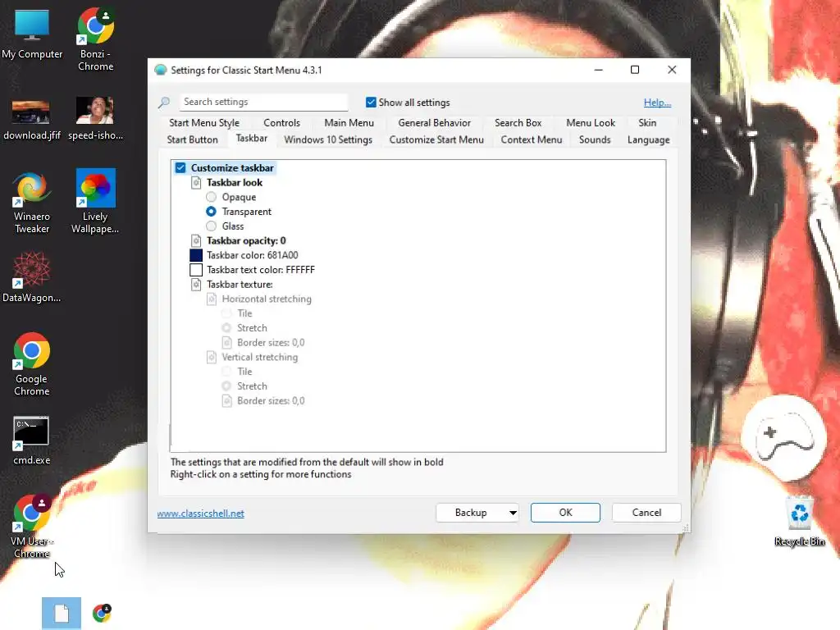840x630 pixels.
Task: Select the Transparent taskbar look
Action: 211,212
